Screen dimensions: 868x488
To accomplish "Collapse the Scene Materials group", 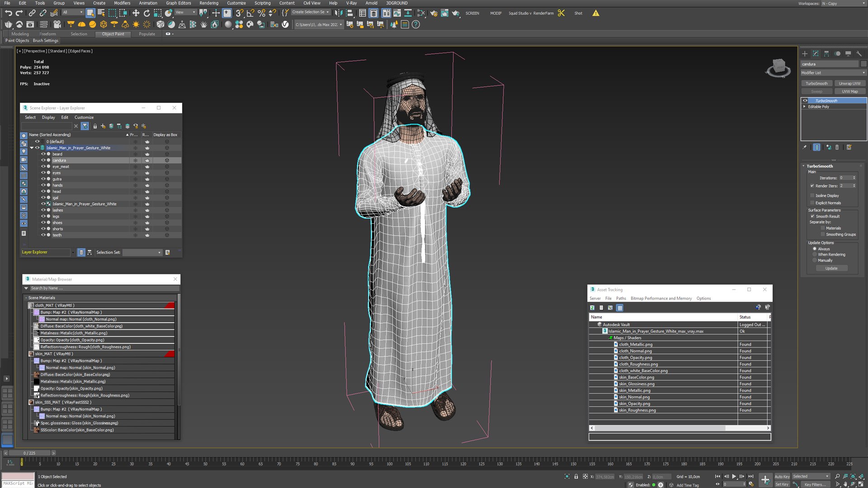I will click(x=26, y=298).
